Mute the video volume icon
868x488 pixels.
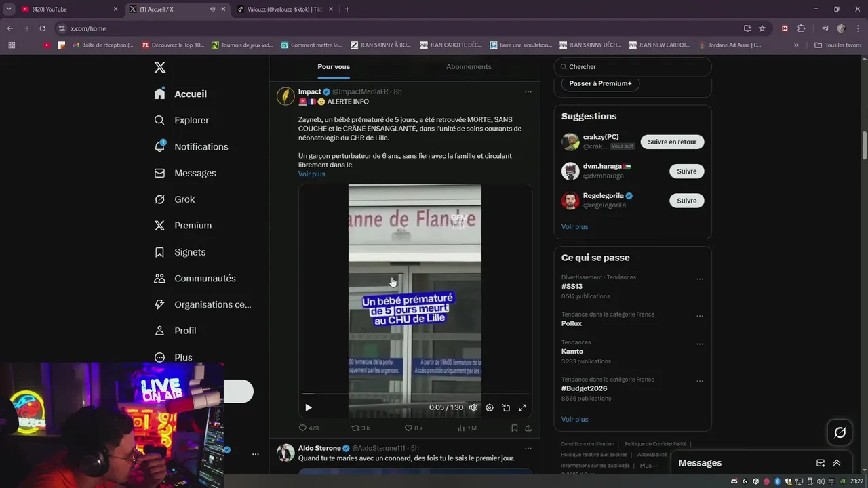[x=473, y=407]
